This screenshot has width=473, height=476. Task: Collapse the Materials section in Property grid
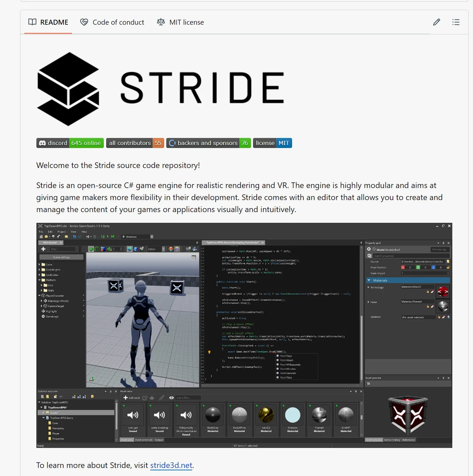point(369,280)
